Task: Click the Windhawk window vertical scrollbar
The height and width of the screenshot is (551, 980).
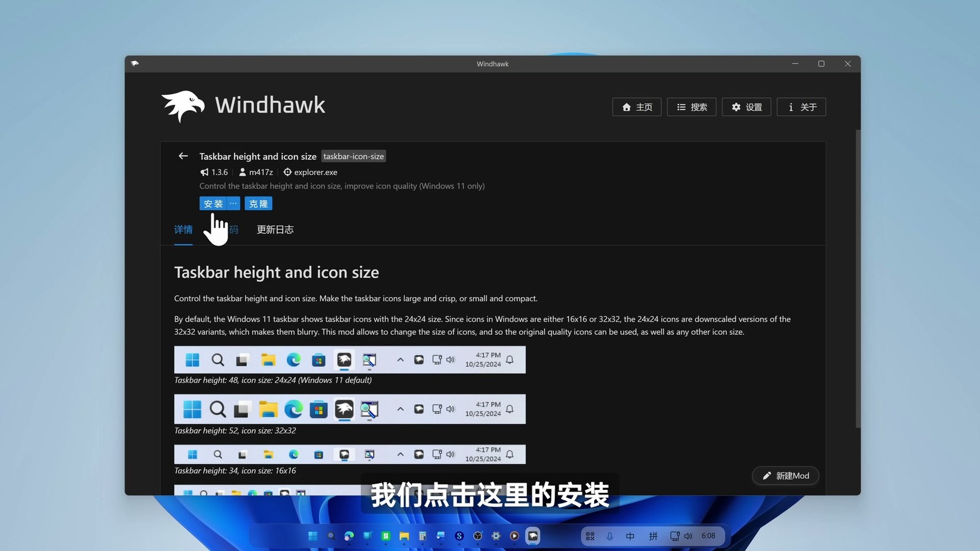Action: click(858, 279)
